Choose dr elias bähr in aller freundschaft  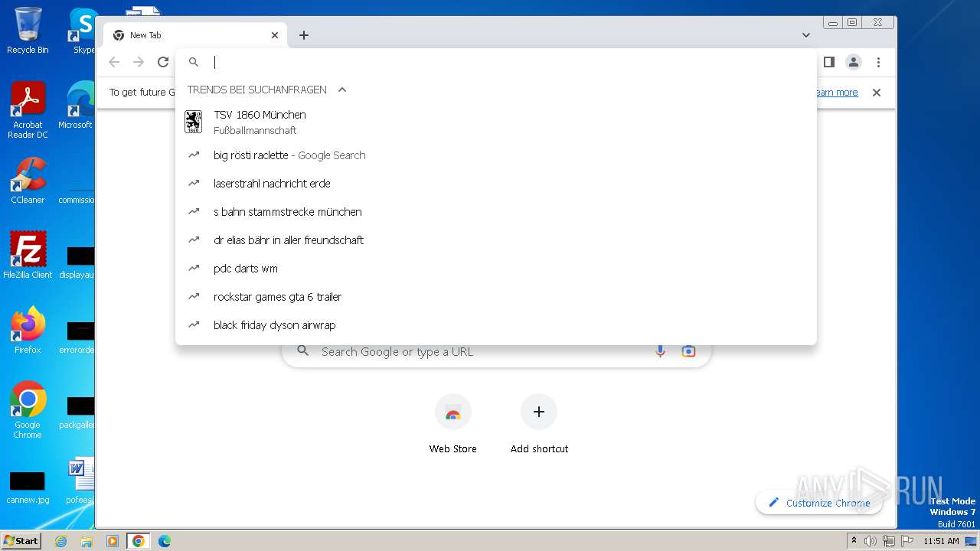[495, 240]
